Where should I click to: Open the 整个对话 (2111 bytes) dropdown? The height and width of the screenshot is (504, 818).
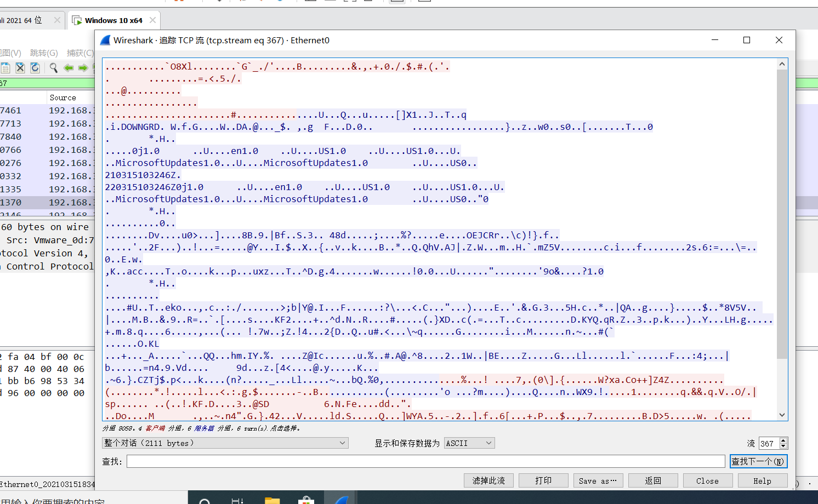point(225,443)
